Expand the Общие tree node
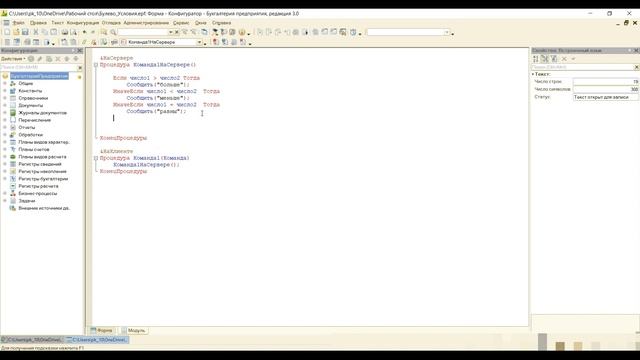 click(5, 83)
